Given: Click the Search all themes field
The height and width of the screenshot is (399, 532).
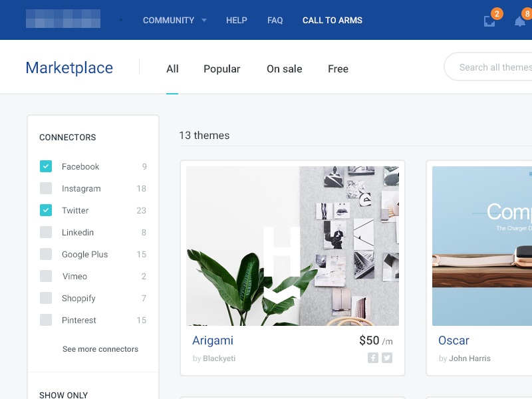Looking at the screenshot, I should coord(492,67).
